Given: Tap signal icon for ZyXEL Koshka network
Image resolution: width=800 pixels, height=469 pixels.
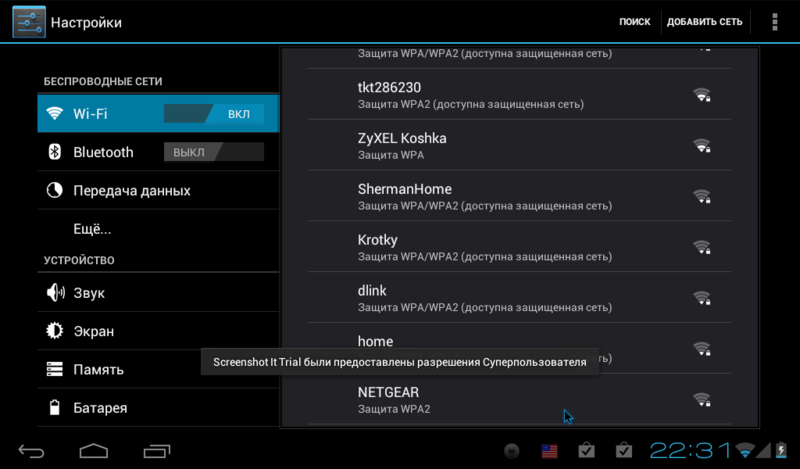Looking at the screenshot, I should tap(702, 146).
